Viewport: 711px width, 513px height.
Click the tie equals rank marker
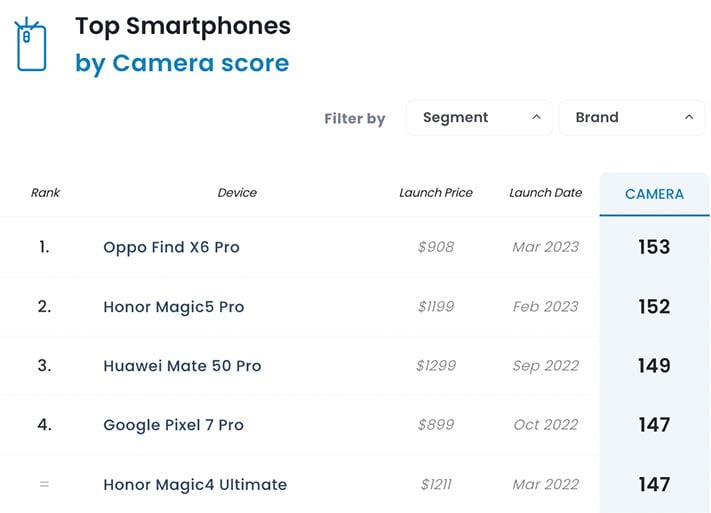pos(44,484)
